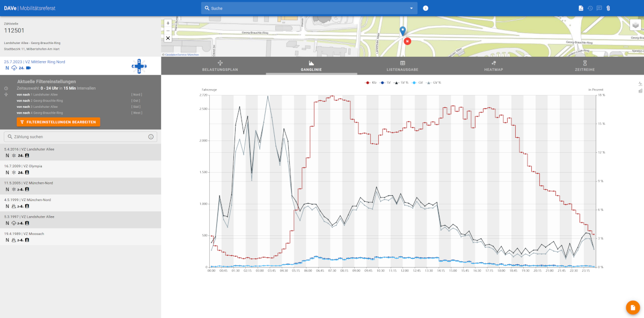This screenshot has height=318, width=644.
Task: Open the history clock icon in header
Action: pos(590,8)
